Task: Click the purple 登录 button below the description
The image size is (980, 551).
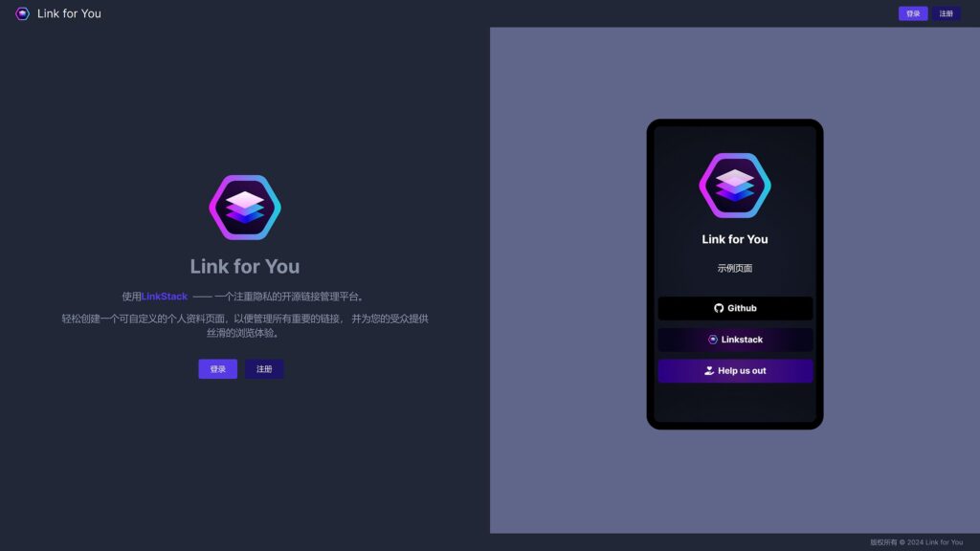Action: (217, 369)
